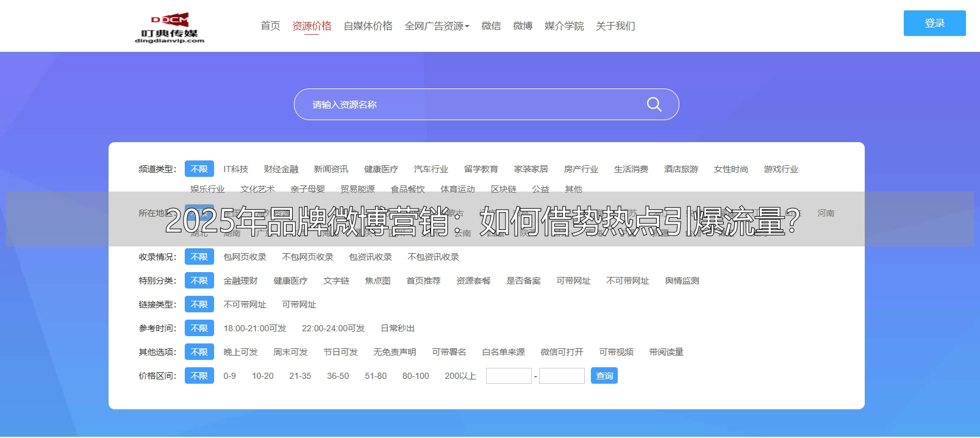Choose 18:00-21:00可发 reference time option
980x438 pixels.
254,328
